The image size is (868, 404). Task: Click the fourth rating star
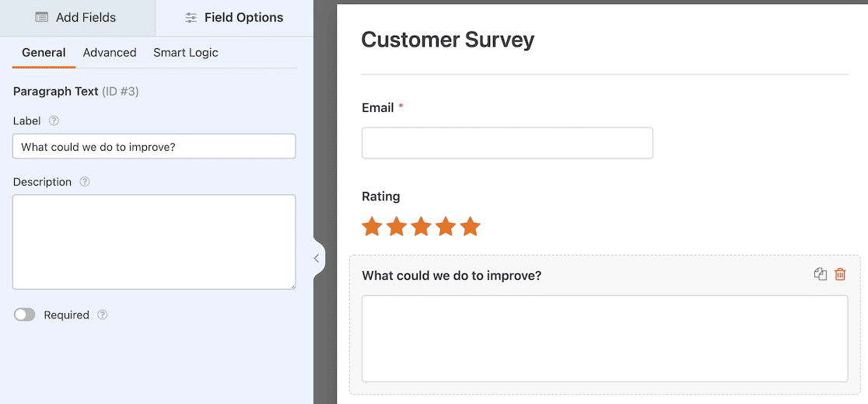[446, 226]
